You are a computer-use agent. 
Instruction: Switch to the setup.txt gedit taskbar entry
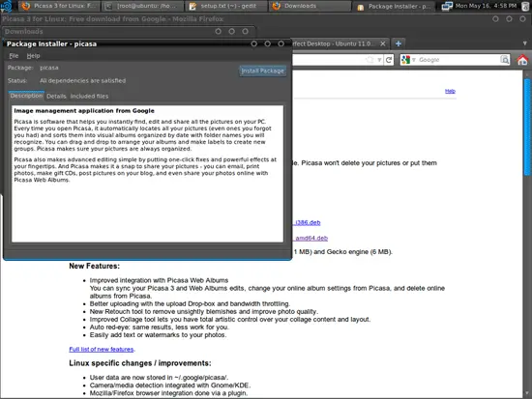coord(227,6)
